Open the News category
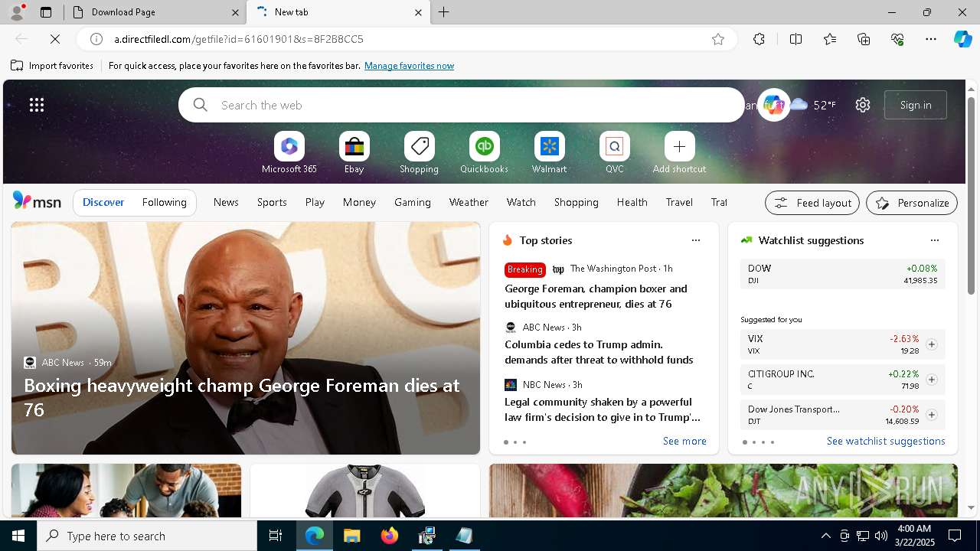980x551 pixels. click(226, 202)
